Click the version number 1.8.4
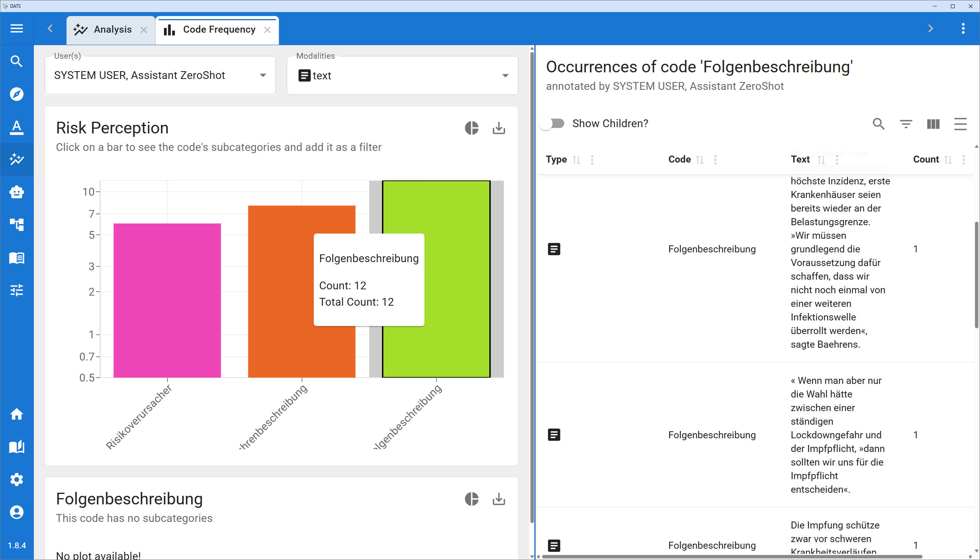This screenshot has width=980, height=560. (x=17, y=546)
